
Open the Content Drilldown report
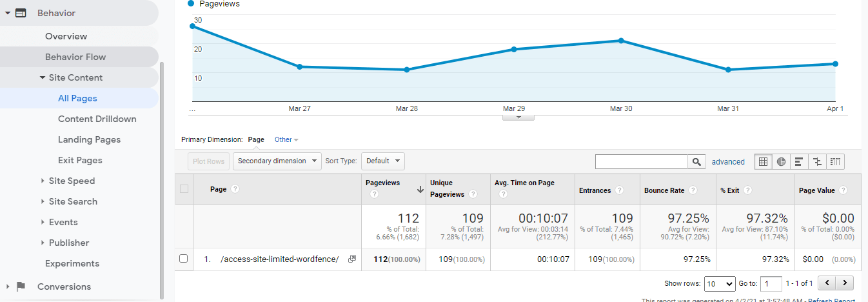97,119
